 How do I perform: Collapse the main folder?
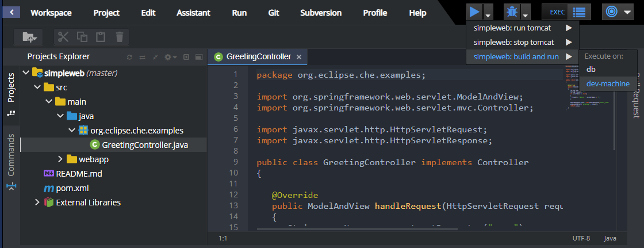tap(49, 102)
